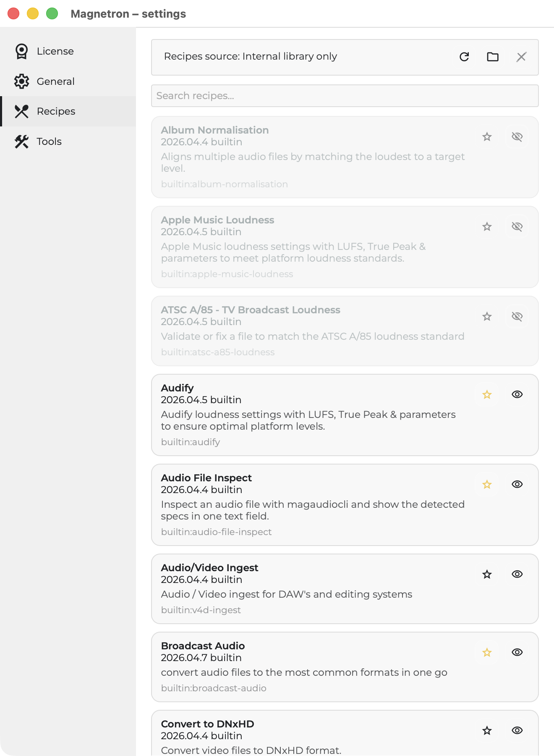Unhide the ATSC A/85 recipe
This screenshot has height=756, width=554.
pos(517,317)
